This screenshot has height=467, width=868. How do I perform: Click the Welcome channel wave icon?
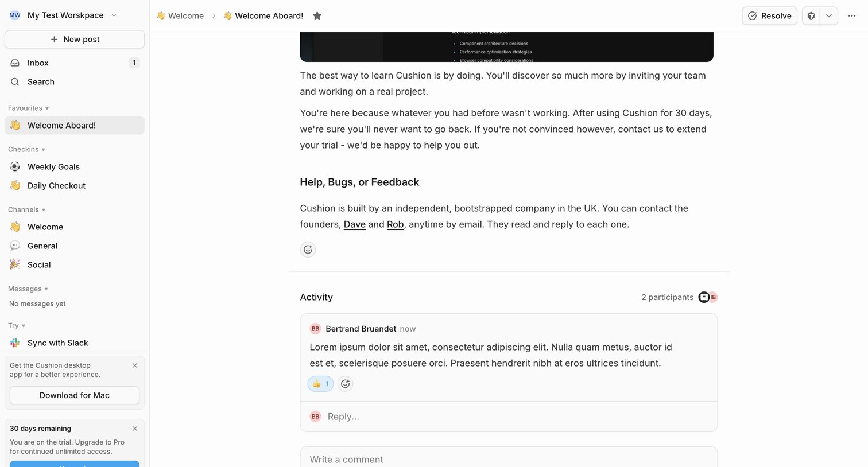point(15,227)
